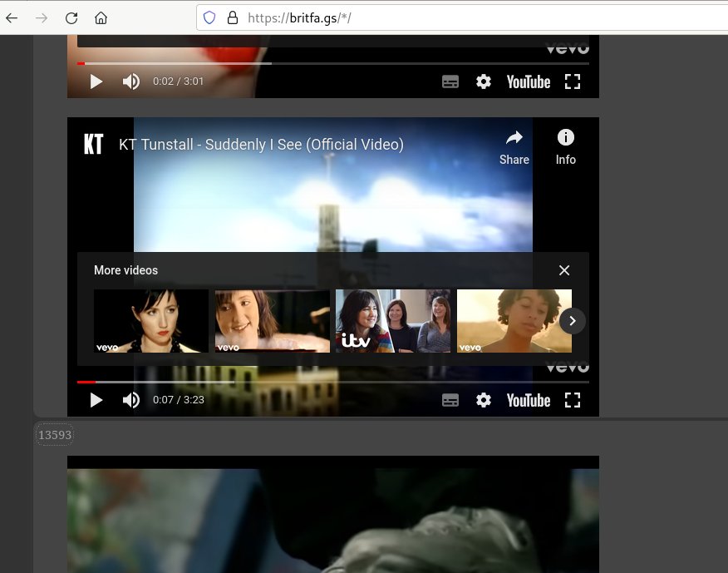
Task: Mute the top video at 0:02
Action: (131, 82)
